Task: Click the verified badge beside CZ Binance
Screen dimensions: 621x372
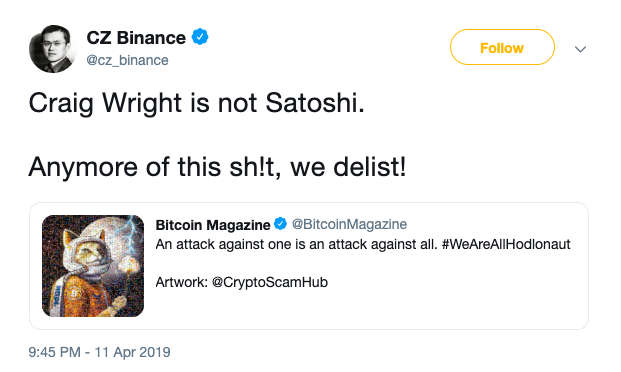Action: pos(200,37)
